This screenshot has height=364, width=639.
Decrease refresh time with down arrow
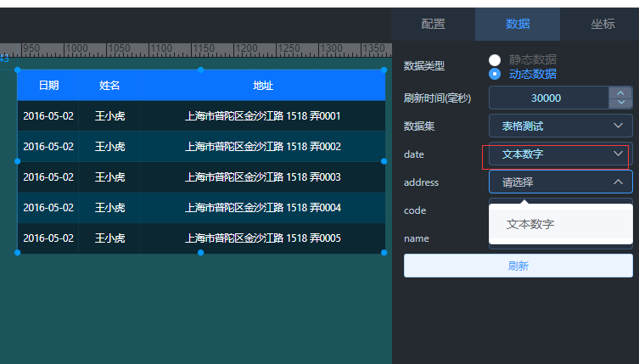pos(620,103)
